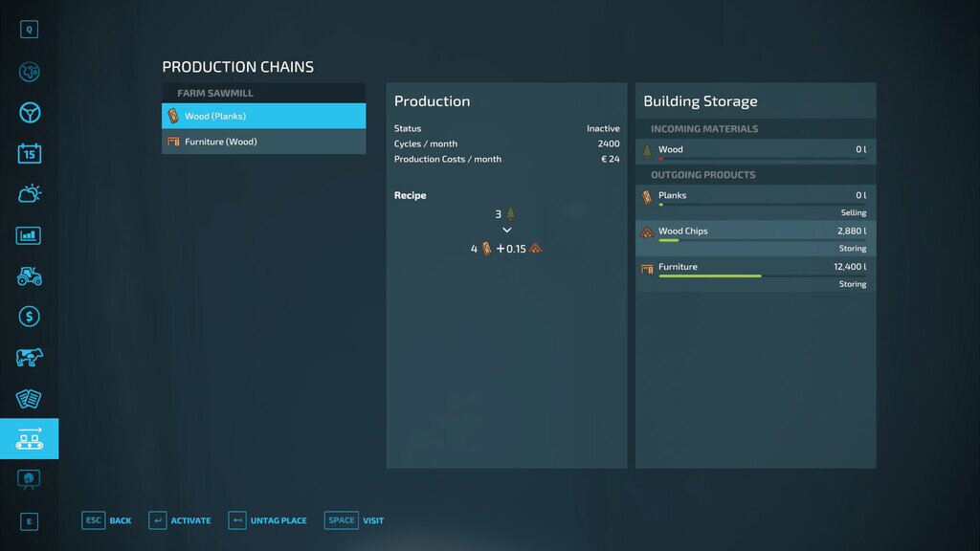The width and height of the screenshot is (980, 551).
Task: Open the finances dollar icon page
Action: coord(29,317)
